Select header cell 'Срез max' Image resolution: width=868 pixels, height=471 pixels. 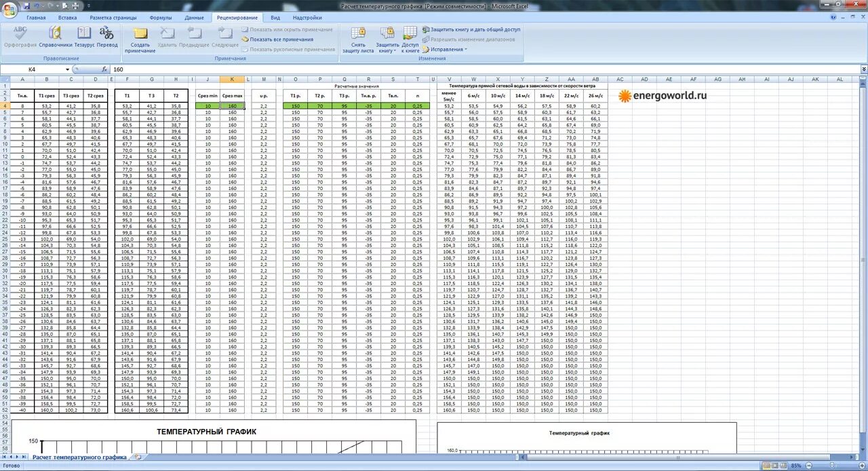point(232,96)
